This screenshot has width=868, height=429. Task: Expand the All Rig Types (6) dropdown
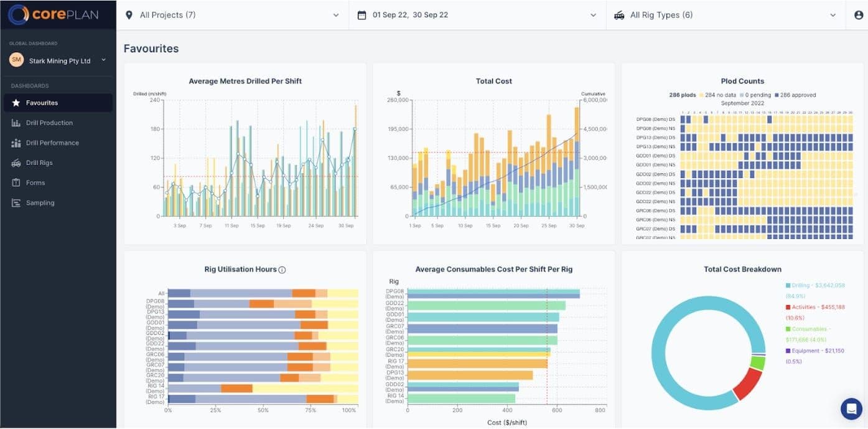(x=726, y=15)
